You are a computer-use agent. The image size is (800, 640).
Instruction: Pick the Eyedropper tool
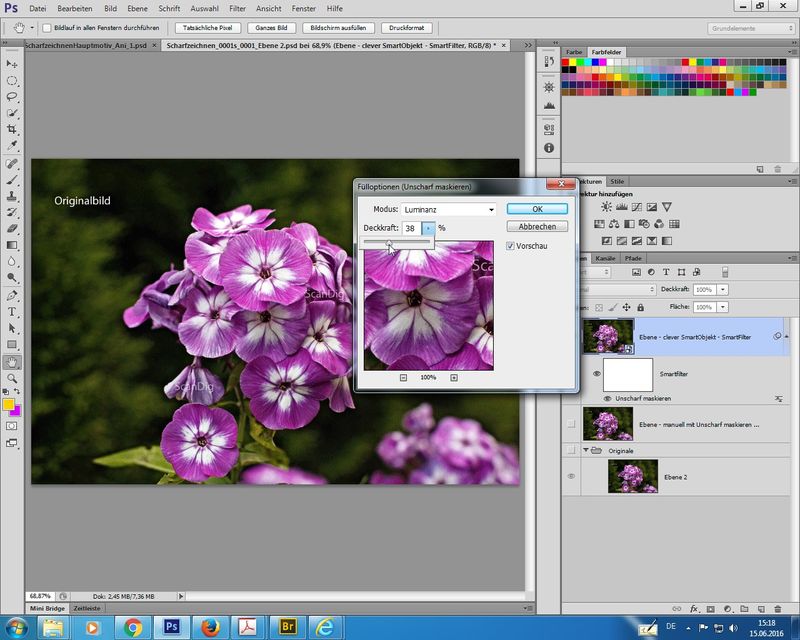12,146
